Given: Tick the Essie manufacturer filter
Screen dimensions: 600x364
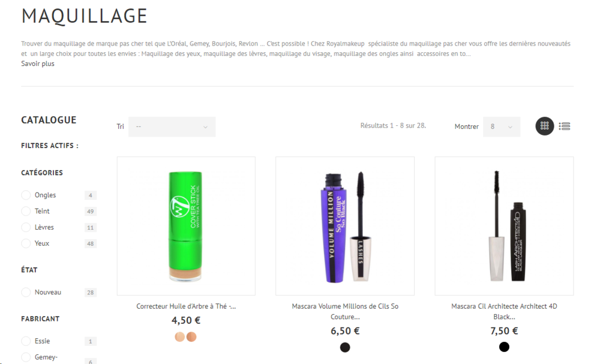Looking at the screenshot, I should 26,341.
